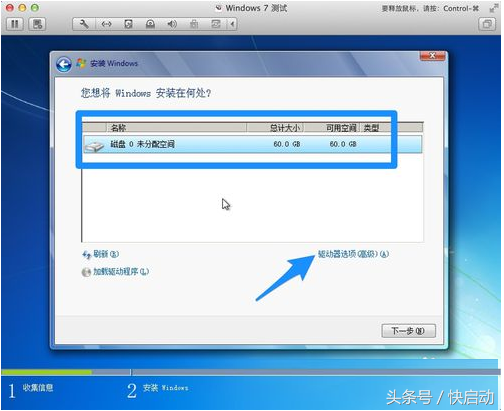Enter full screen with the corner arrows
Screen dimensions: 504x411
point(494,8)
